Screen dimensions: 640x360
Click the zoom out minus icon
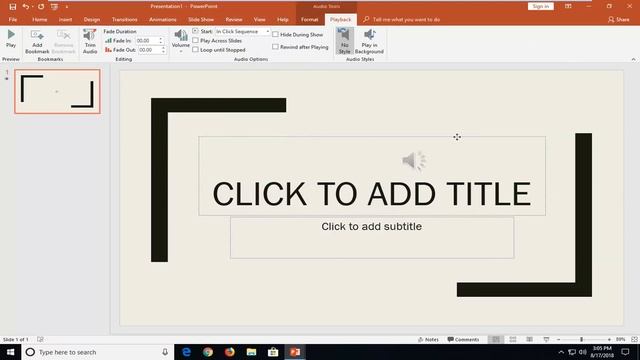pos(558,340)
